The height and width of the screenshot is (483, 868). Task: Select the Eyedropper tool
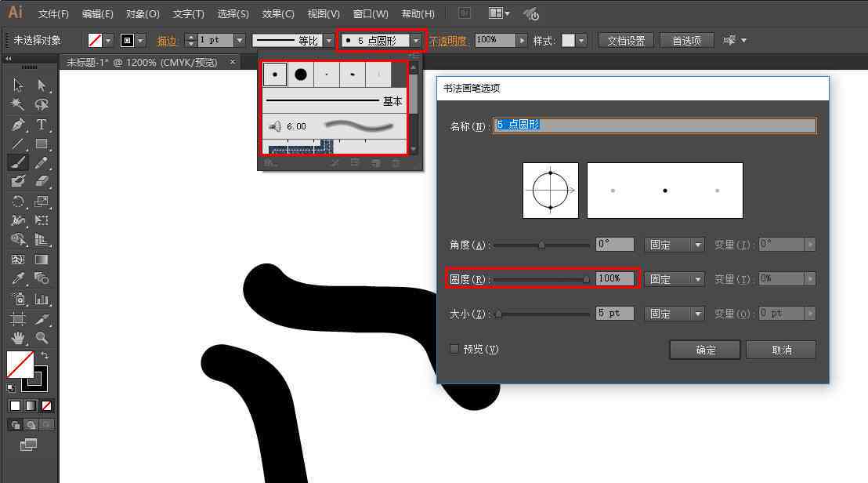pyautogui.click(x=18, y=278)
